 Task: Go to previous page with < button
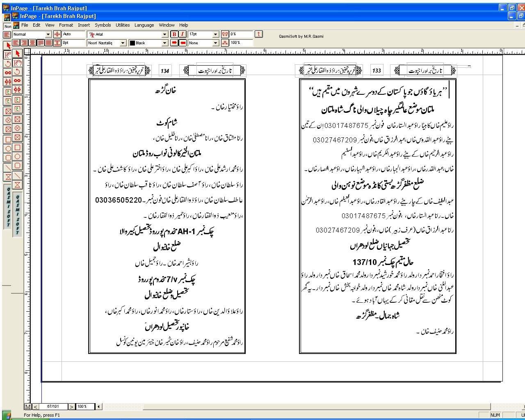36,406
